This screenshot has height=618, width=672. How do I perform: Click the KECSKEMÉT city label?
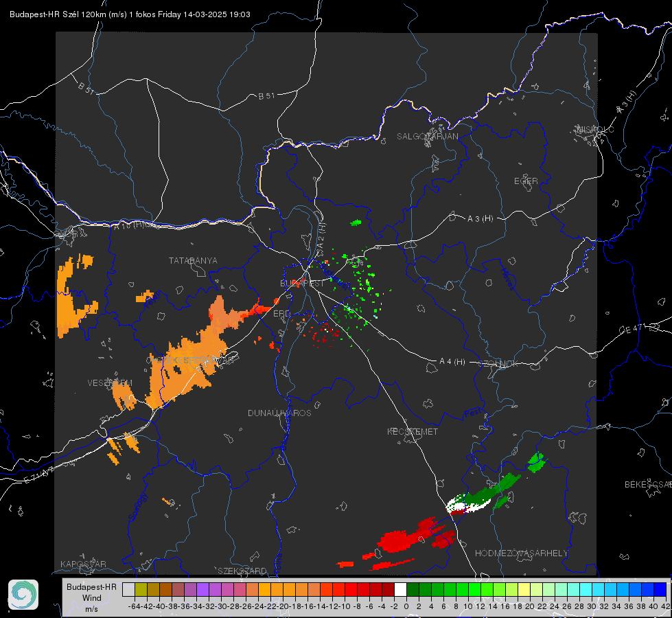point(413,431)
